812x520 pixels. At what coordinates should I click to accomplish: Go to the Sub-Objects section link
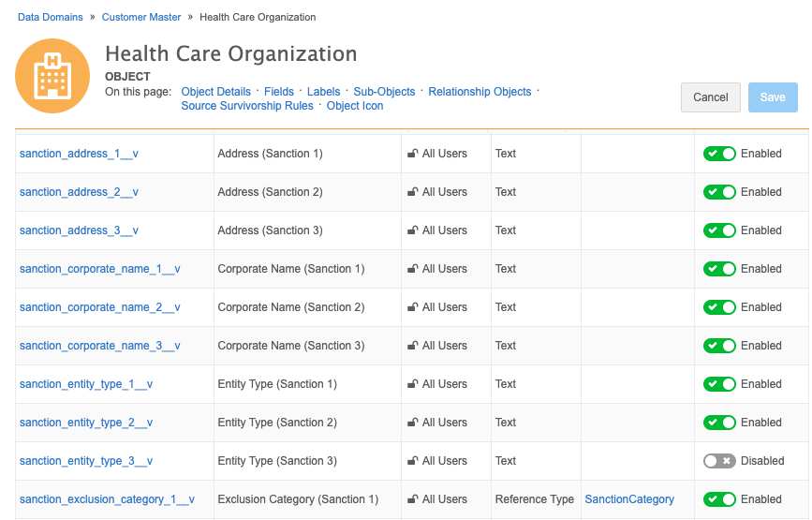pyautogui.click(x=384, y=92)
